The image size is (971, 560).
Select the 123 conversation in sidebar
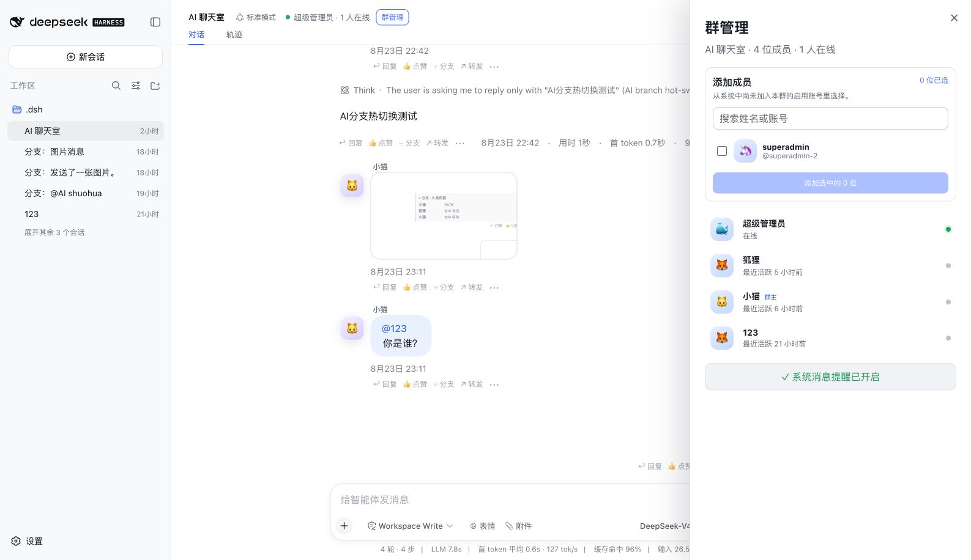pos(86,214)
